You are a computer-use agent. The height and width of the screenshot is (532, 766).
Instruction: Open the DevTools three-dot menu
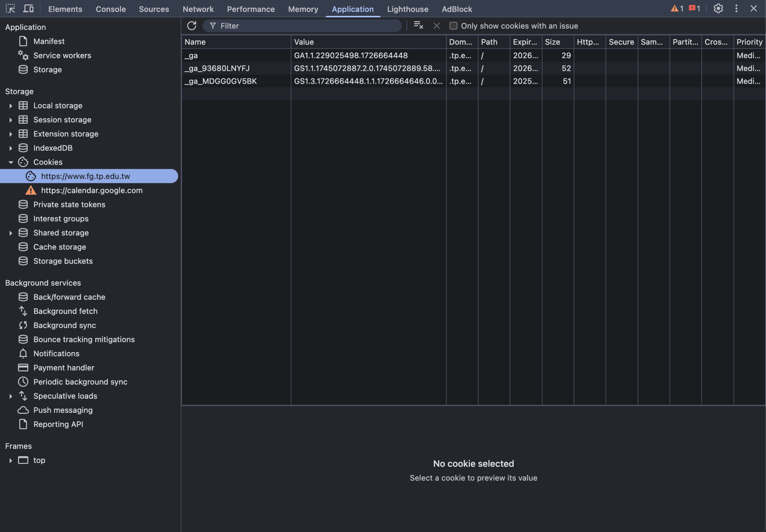tap(736, 9)
